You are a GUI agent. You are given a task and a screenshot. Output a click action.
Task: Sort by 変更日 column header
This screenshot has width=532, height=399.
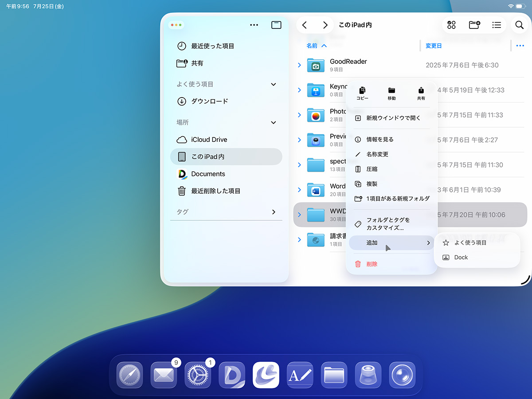tap(434, 46)
